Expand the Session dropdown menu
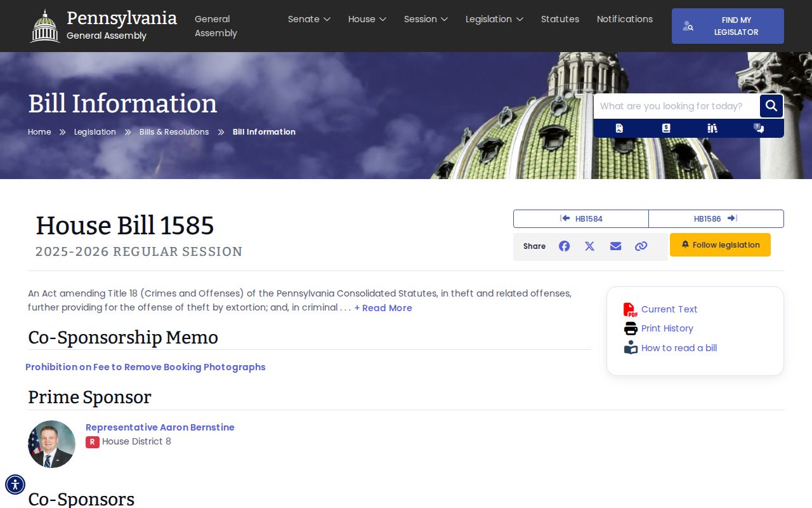812x508 pixels. (426, 19)
